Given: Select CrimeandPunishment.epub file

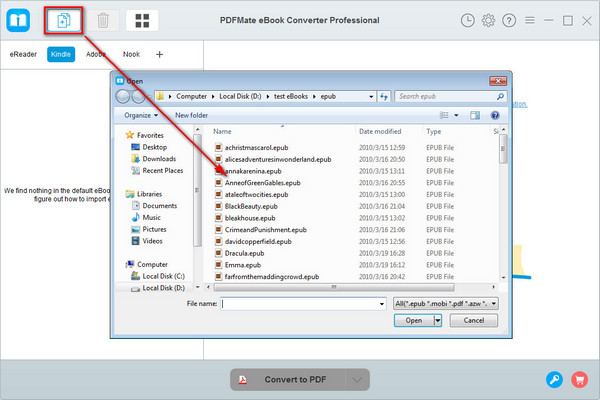Looking at the screenshot, I should [261, 230].
